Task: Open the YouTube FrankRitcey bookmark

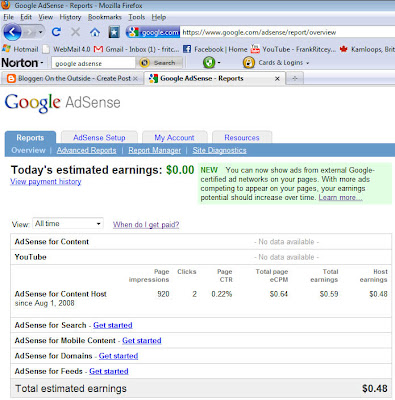Action: coord(293,49)
